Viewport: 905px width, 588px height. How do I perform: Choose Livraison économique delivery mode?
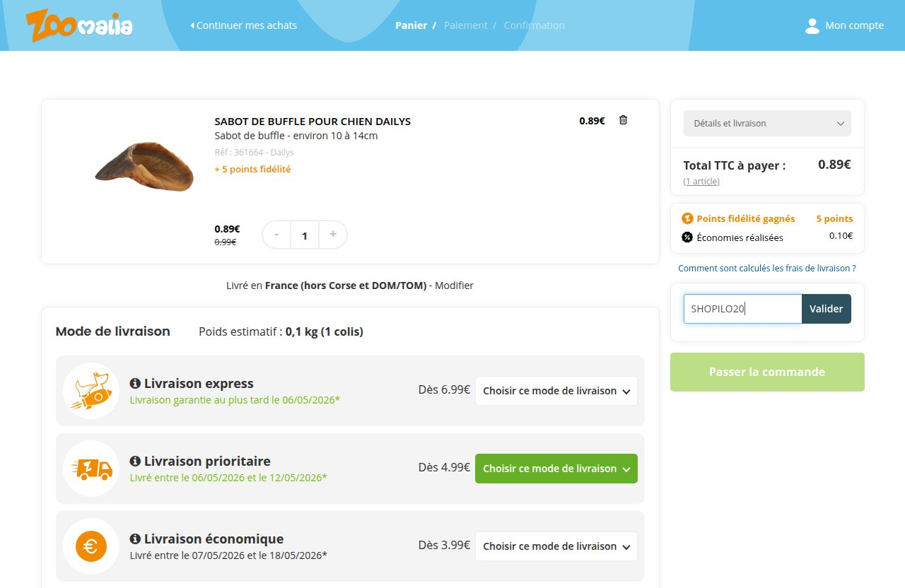(556, 546)
